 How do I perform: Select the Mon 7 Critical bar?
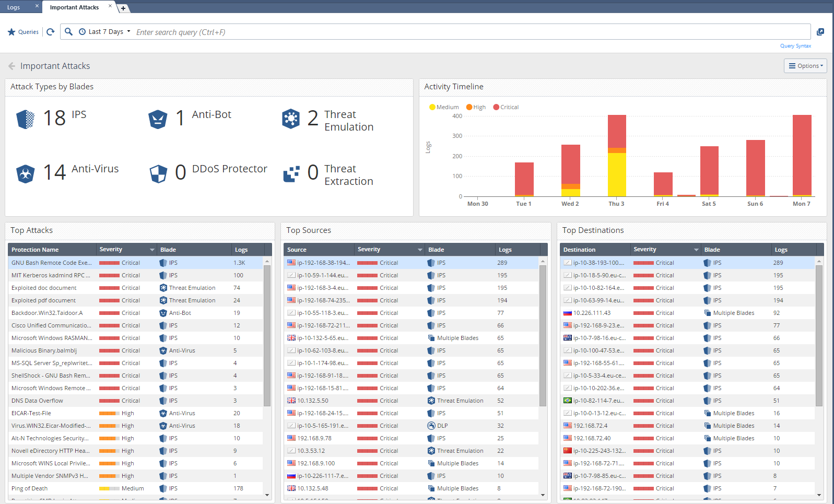click(802, 155)
